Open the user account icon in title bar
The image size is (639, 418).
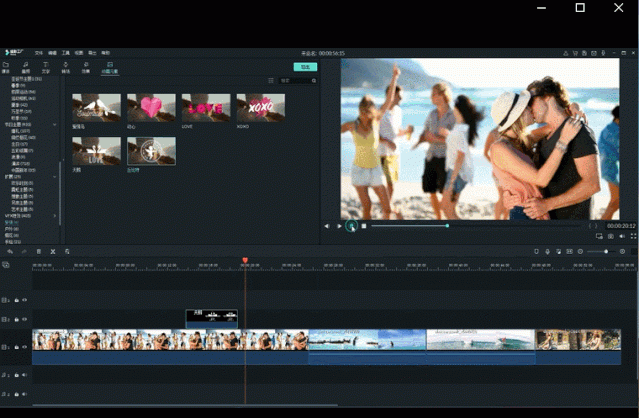coord(566,53)
